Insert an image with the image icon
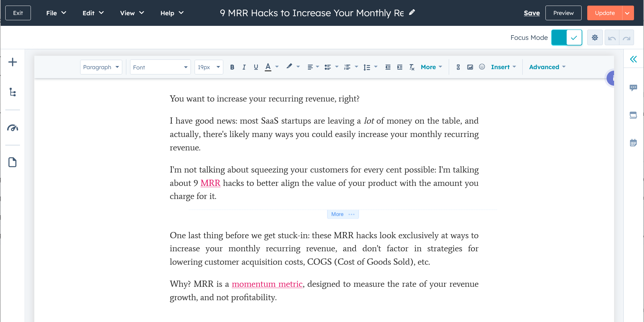 (x=470, y=67)
